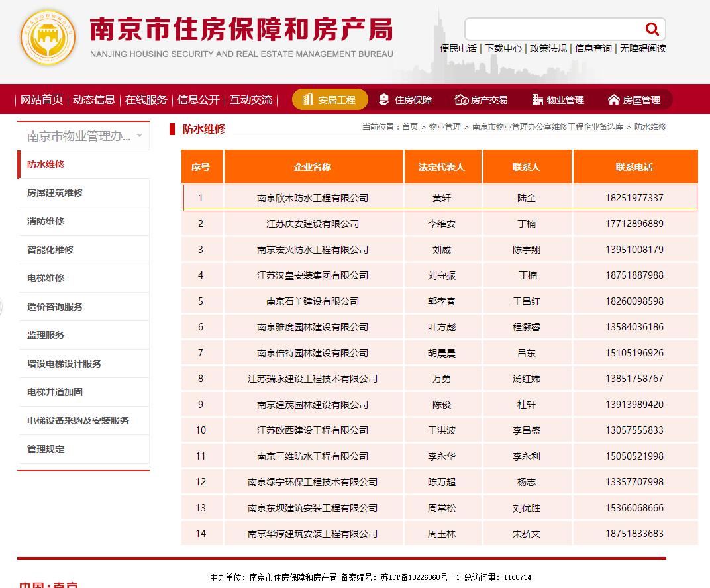Switch to the 住房保障 tab

click(x=405, y=99)
